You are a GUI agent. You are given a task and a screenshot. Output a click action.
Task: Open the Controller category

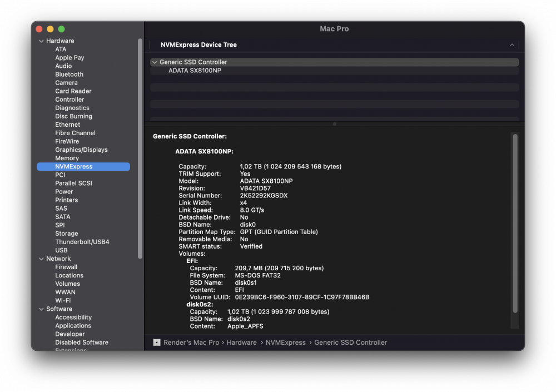tap(69, 100)
